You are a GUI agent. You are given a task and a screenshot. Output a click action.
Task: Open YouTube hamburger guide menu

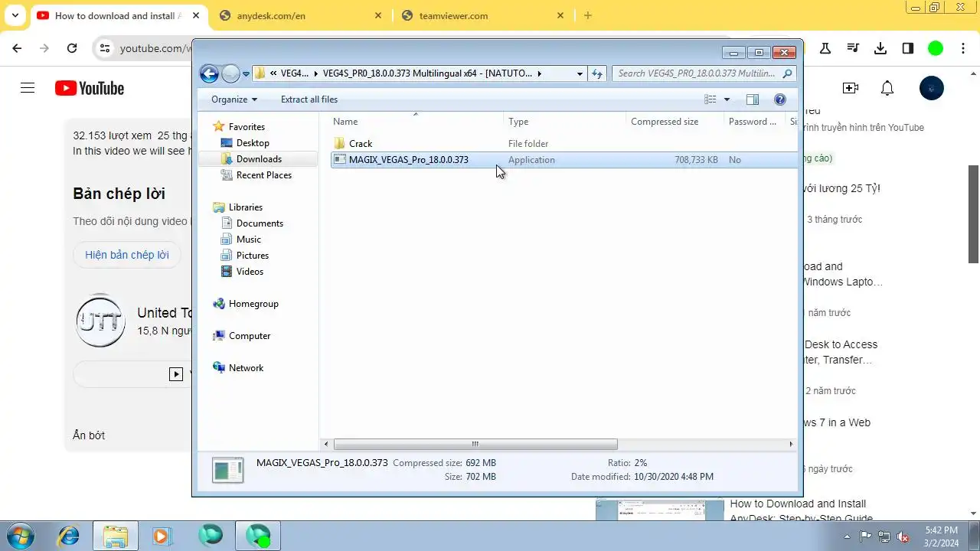coord(28,88)
